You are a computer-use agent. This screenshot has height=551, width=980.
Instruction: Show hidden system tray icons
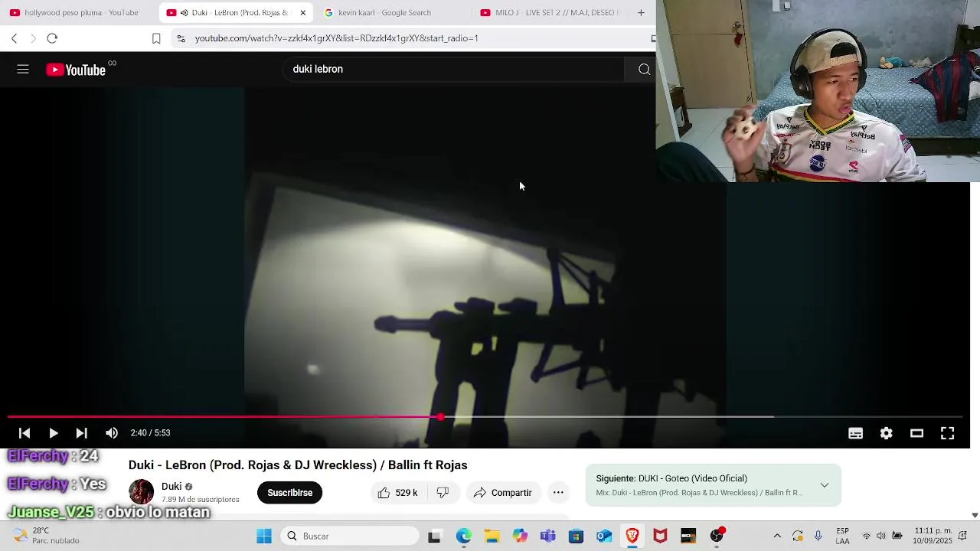(777, 536)
